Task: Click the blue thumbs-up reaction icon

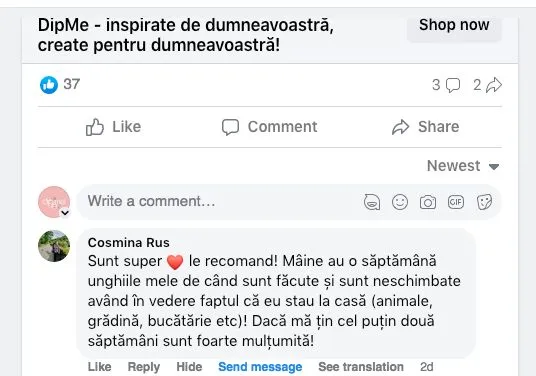Action: coord(49,85)
